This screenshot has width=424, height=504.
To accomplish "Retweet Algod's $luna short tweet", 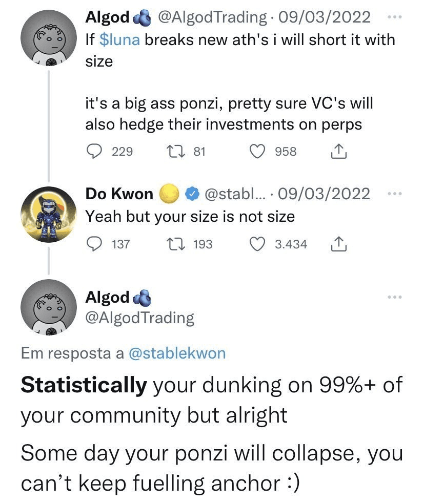I will [x=175, y=151].
